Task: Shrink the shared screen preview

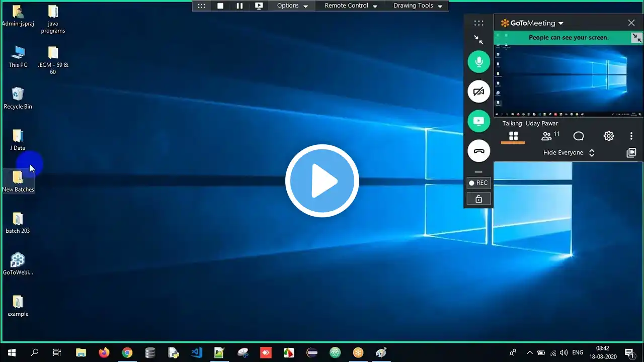Action: [637, 38]
